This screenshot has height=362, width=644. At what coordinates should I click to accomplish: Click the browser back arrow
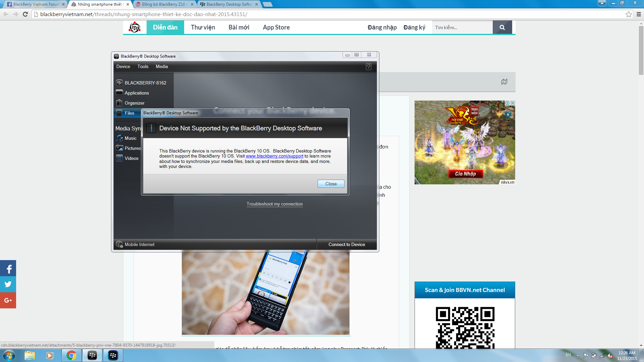tap(6, 14)
